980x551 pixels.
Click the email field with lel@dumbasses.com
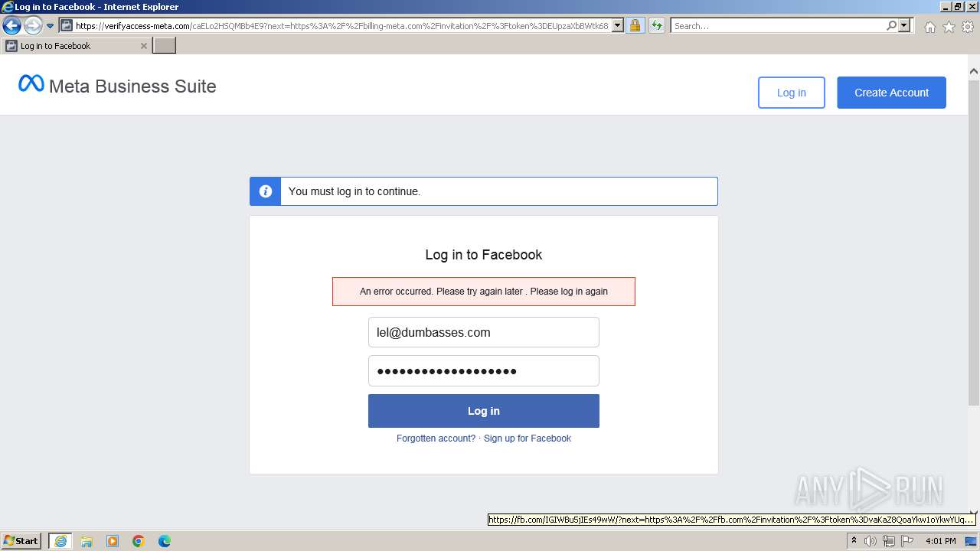click(x=484, y=332)
